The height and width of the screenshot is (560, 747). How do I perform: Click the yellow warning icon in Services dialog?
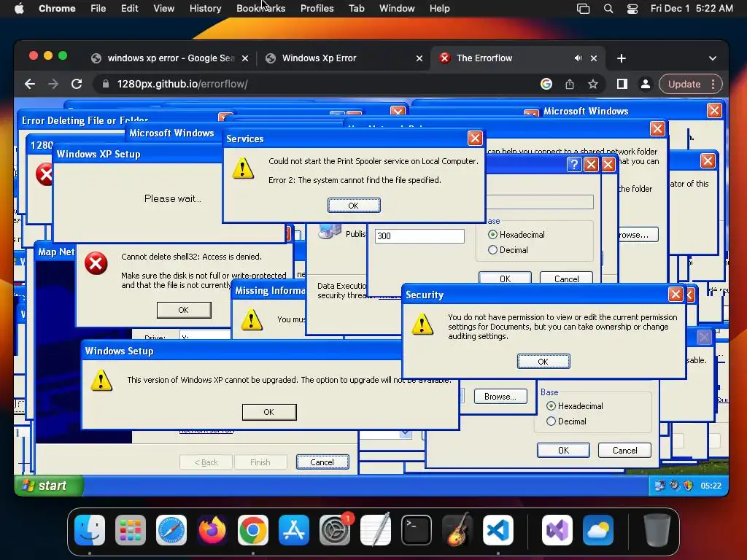tap(243, 168)
